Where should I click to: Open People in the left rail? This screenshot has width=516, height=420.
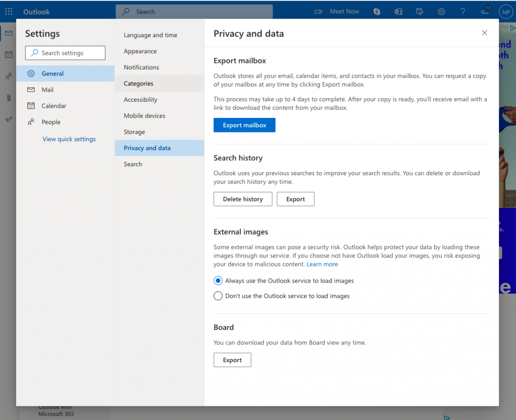(x=9, y=77)
